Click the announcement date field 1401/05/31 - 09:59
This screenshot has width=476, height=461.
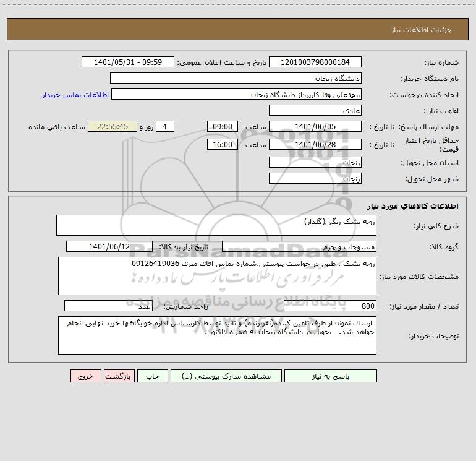[x=128, y=62]
